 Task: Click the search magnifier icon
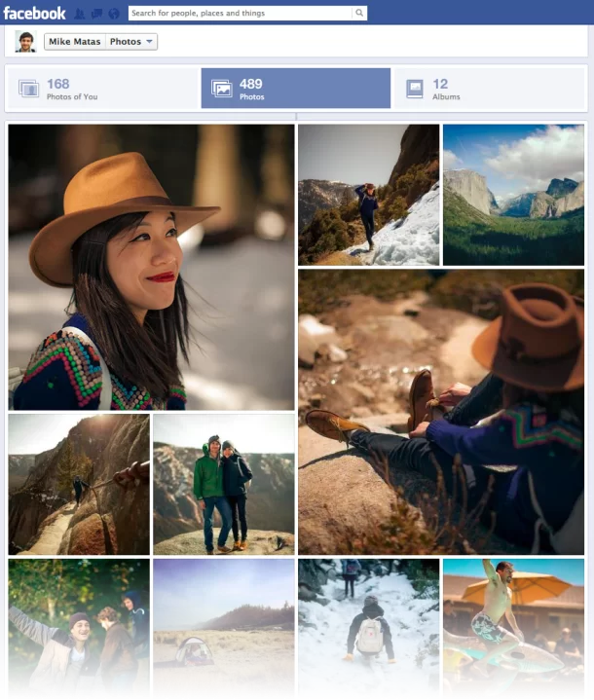click(x=359, y=14)
